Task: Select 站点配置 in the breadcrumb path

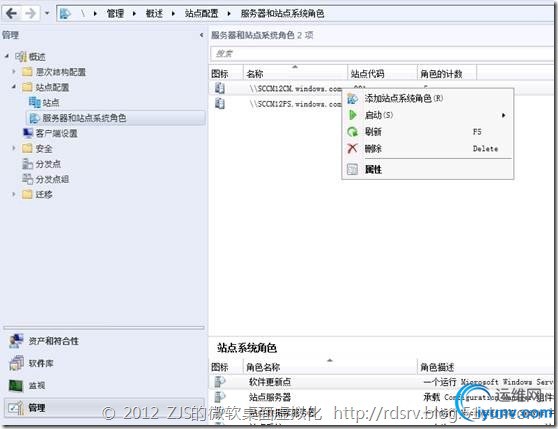Action: 201,14
